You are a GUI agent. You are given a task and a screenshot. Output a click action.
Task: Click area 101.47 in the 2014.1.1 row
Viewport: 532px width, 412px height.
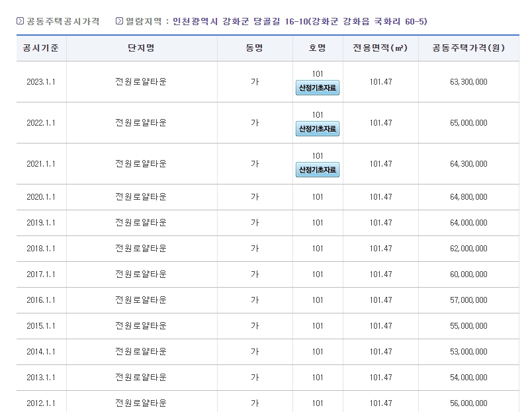tap(380, 352)
